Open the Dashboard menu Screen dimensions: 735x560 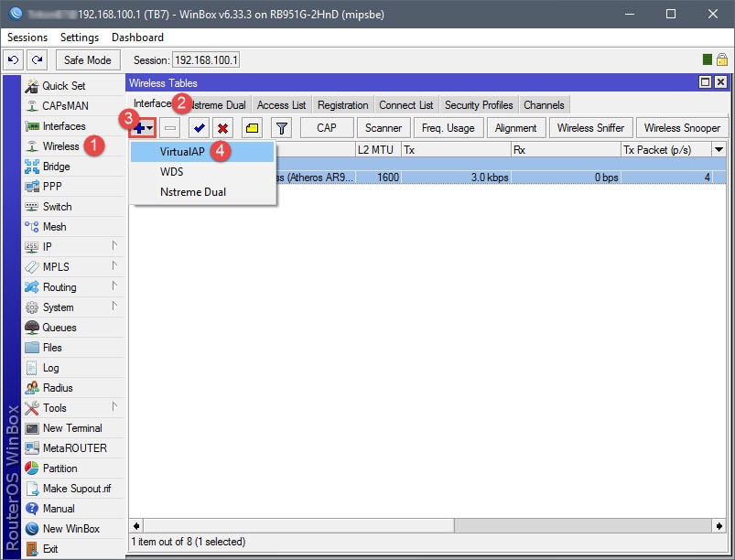pyautogui.click(x=137, y=37)
